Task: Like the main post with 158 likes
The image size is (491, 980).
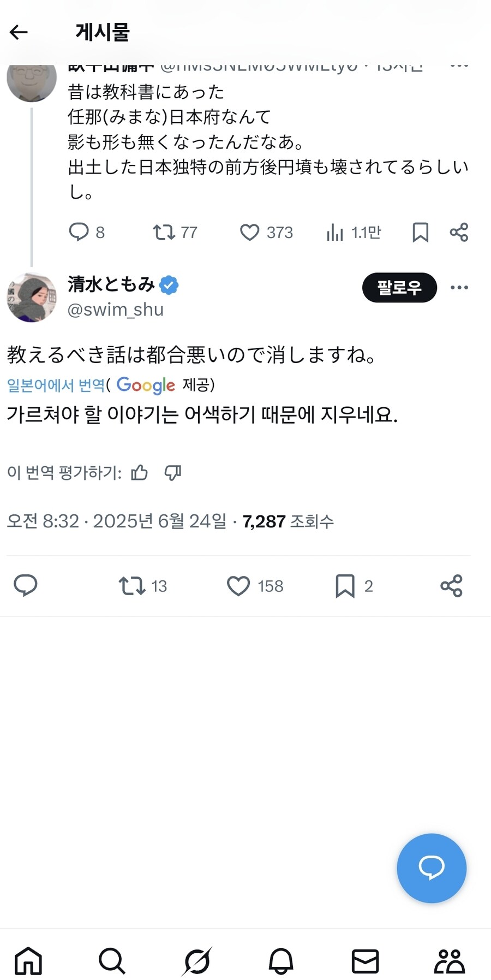Action: coord(238,586)
